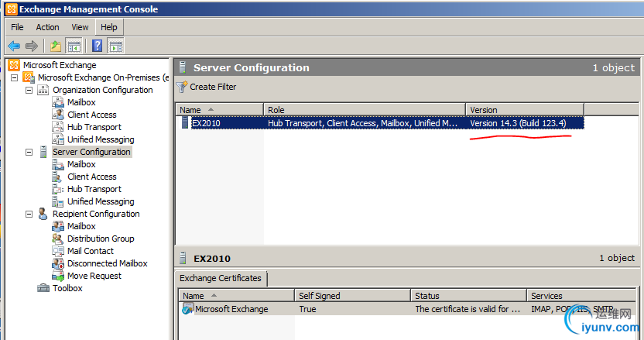Click the True self-signed cell
The width and height of the screenshot is (644, 340).
click(307, 309)
